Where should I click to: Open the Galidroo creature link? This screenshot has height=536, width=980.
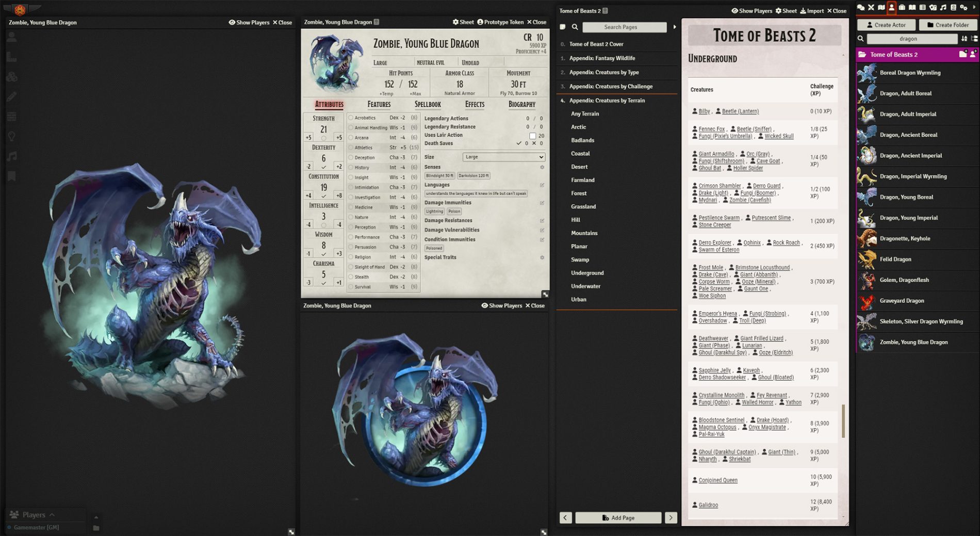[x=708, y=505]
